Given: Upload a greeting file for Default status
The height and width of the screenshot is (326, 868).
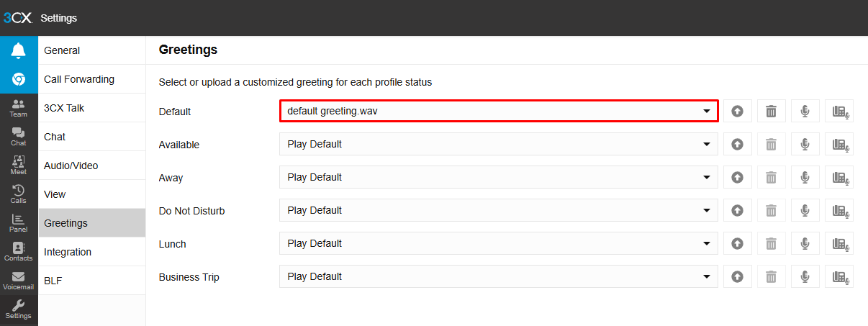Looking at the screenshot, I should point(737,111).
